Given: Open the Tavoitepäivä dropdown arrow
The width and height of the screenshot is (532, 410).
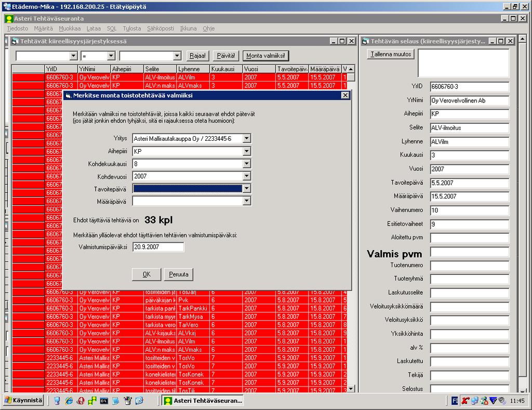Looking at the screenshot, I should (x=247, y=188).
